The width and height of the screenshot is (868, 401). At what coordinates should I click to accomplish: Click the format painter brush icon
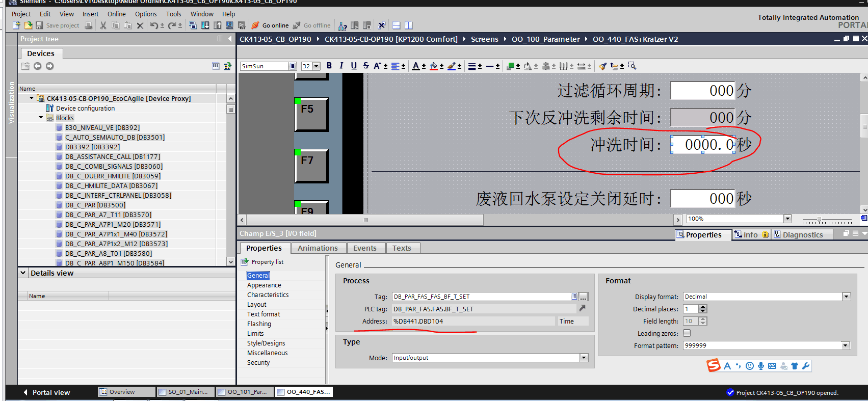(603, 66)
